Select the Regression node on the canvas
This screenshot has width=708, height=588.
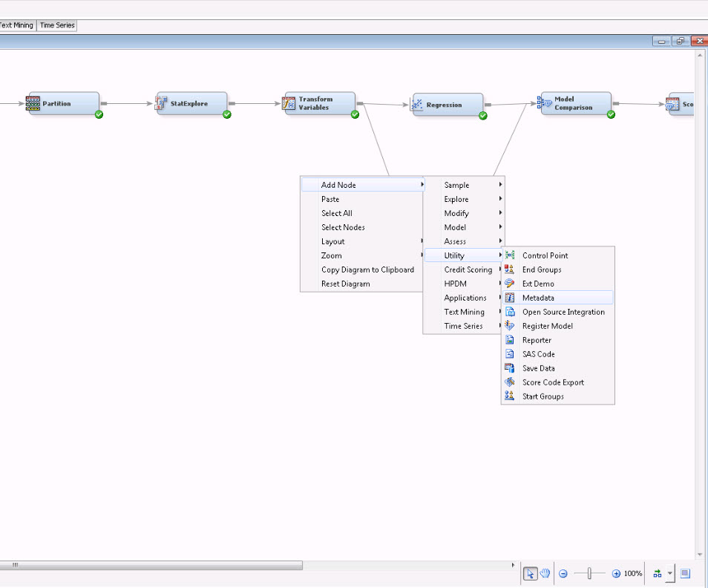pyautogui.click(x=447, y=105)
